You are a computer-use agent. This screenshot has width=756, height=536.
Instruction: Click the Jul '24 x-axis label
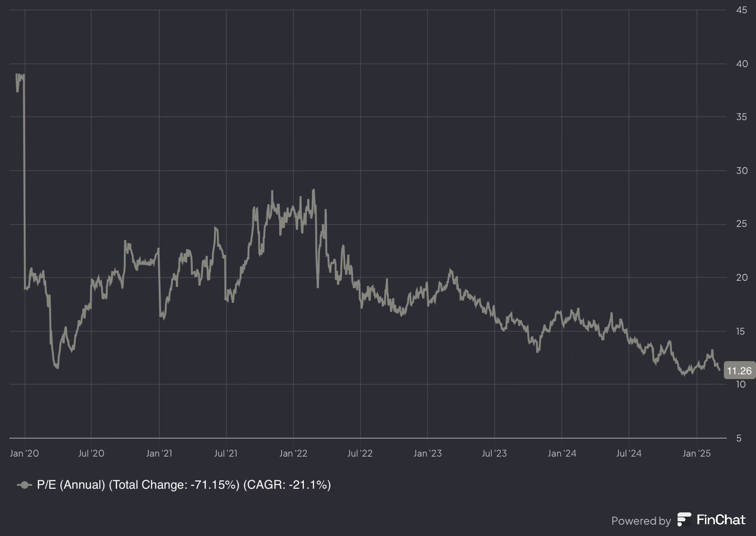pos(629,453)
